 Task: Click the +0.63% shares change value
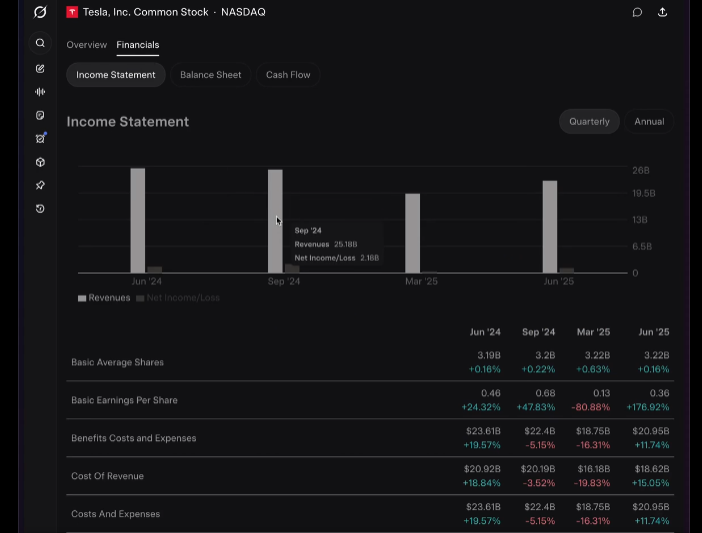pyautogui.click(x=593, y=369)
